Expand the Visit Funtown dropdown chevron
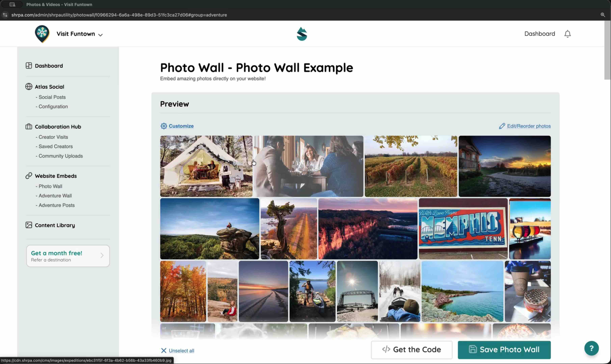 click(100, 35)
